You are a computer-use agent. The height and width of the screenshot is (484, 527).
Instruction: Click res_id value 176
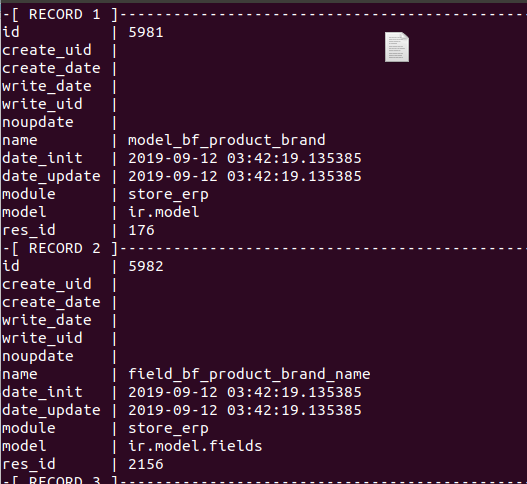click(x=141, y=231)
